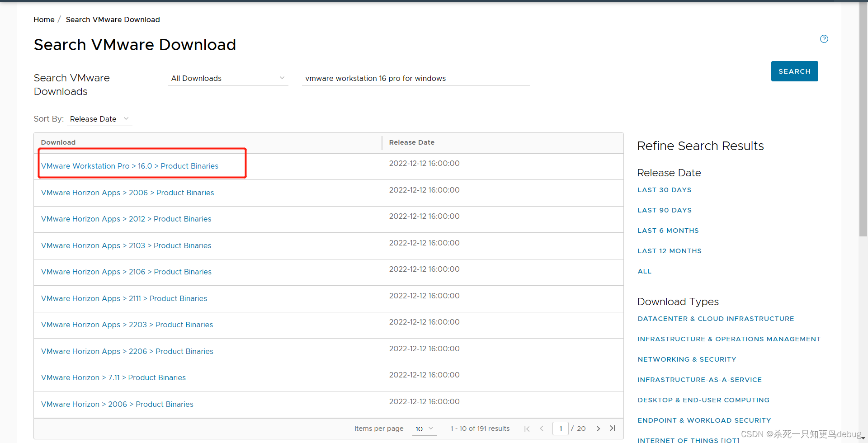Open VMware Horizon Apps 2103 Product Binaries
Viewport: 868px width, 443px height.
point(126,245)
